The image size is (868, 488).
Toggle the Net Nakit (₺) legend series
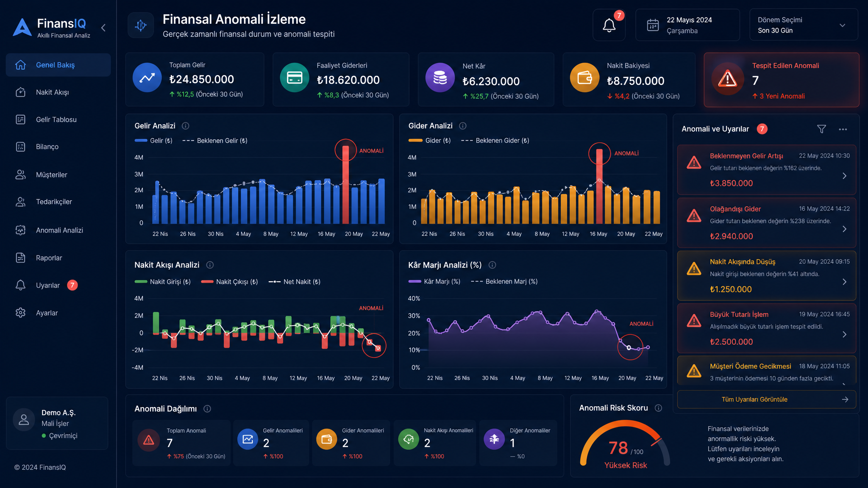[295, 282]
